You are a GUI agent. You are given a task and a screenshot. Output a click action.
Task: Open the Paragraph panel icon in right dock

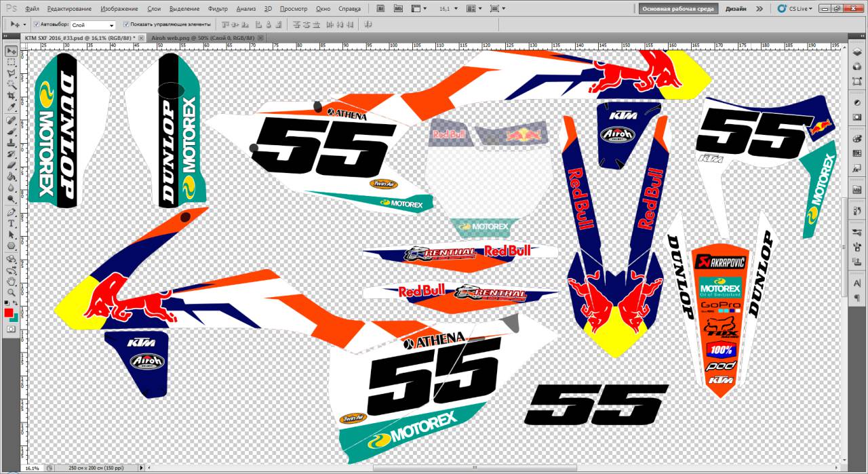pos(858,298)
